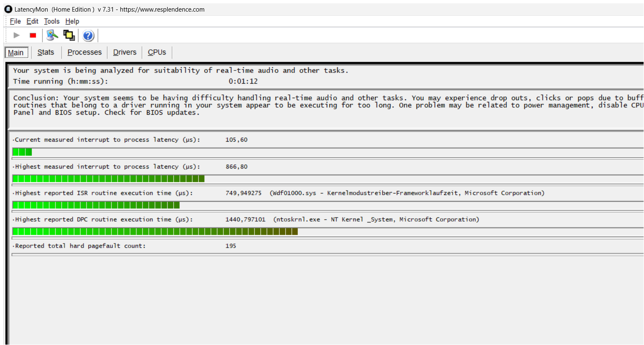Click the ntoskrnl.exe driver description text
The width and height of the screenshot is (644, 345).
point(376,220)
